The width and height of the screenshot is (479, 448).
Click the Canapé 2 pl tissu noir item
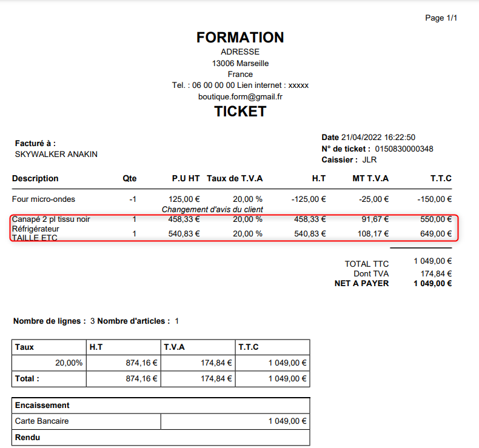51,219
